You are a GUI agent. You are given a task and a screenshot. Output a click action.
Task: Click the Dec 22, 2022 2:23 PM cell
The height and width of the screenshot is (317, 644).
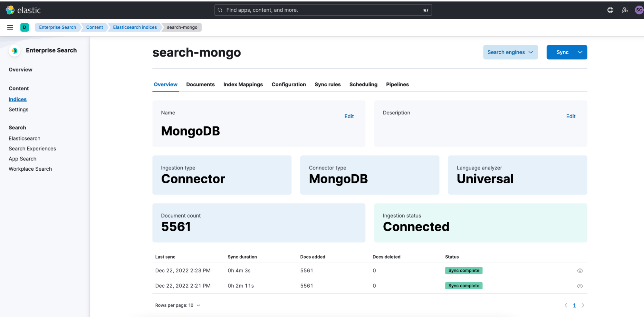[183, 271]
